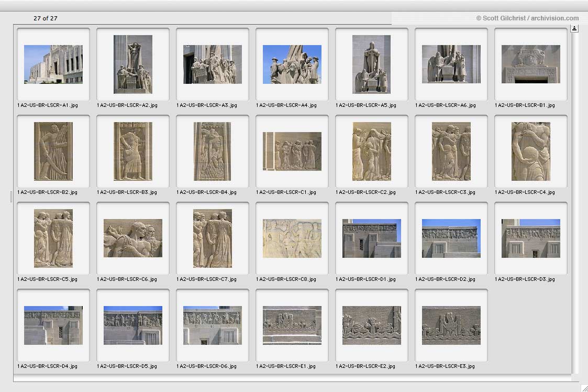
Task: Select thumbnail 1A2-US-BR-LSCR-B3.jpg
Action: 133,151
